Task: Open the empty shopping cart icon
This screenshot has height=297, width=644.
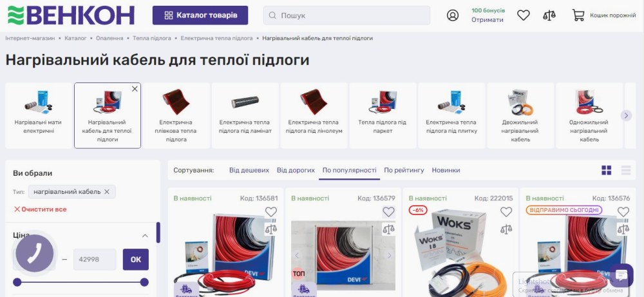Action: [578, 15]
